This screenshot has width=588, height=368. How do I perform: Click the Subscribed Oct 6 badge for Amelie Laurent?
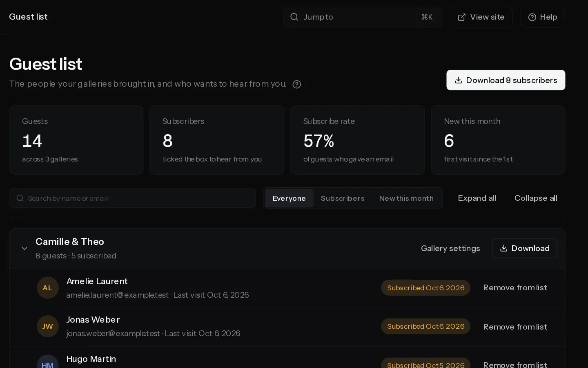[425, 288]
